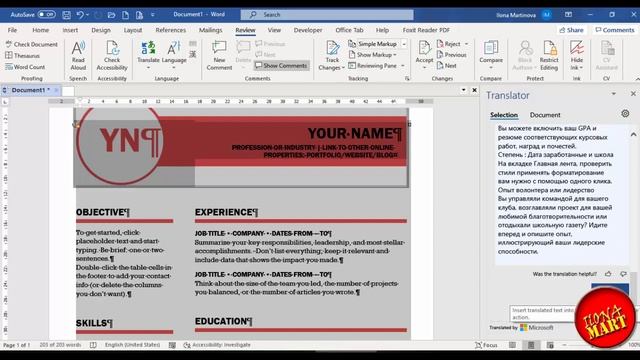The width and height of the screenshot is (640, 360).
Task: Start Read Aloud
Action: point(78,56)
